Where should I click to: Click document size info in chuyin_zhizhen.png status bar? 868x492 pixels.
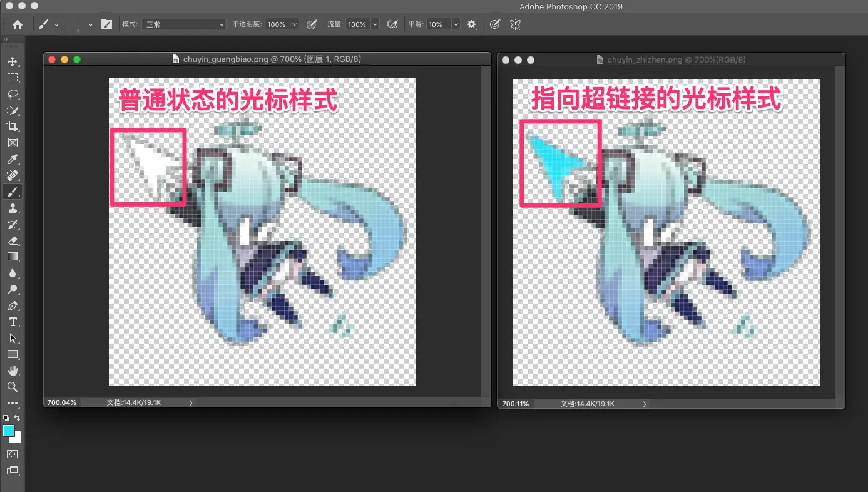pos(588,404)
